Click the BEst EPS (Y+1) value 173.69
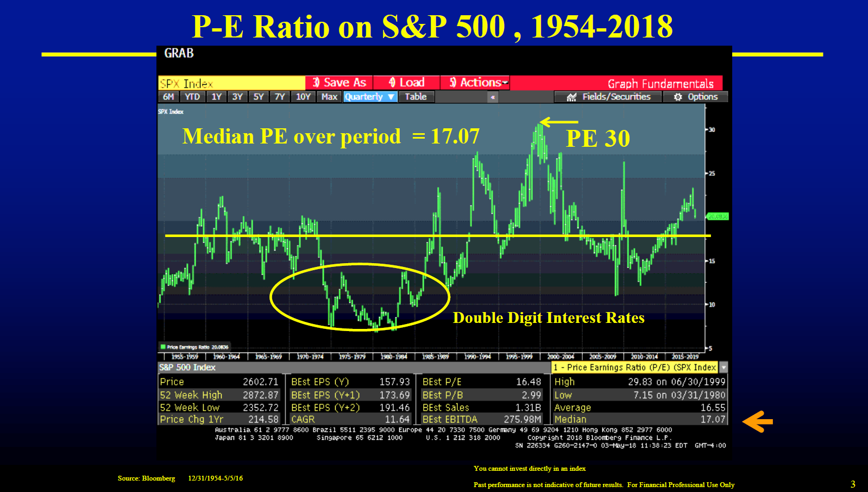This screenshot has width=868, height=492. tap(394, 395)
